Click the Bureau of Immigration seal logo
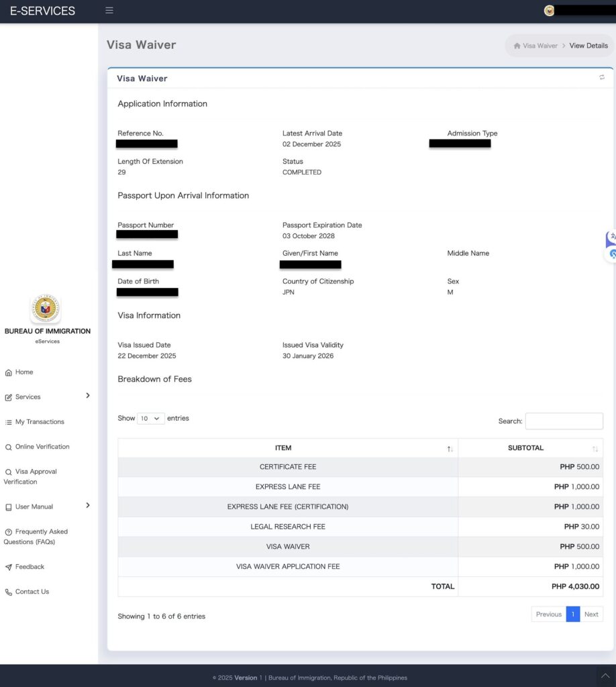This screenshot has width=616, height=687. coord(46,308)
